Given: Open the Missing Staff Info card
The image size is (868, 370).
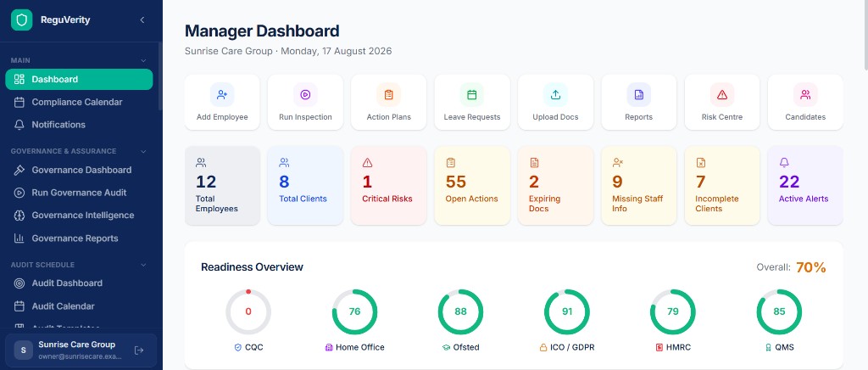Looking at the screenshot, I should pos(639,186).
